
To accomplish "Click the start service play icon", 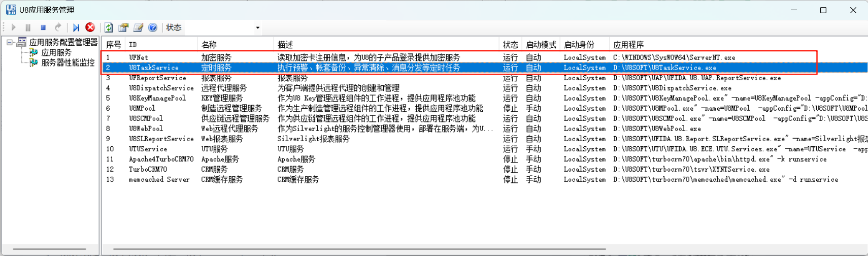I will (x=14, y=27).
